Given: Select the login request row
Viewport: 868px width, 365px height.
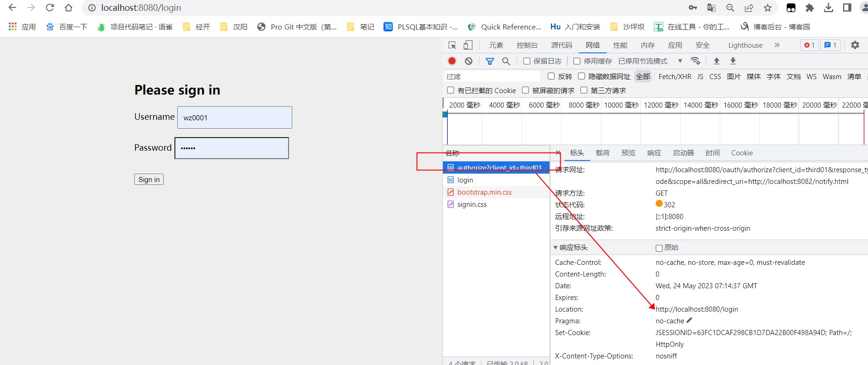Looking at the screenshot, I should pos(496,180).
